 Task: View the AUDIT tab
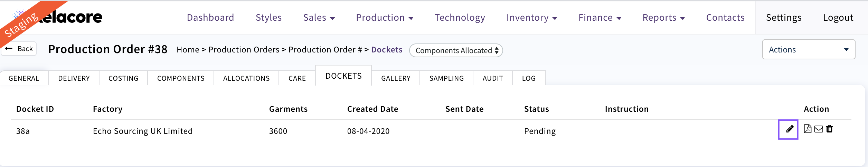493,78
